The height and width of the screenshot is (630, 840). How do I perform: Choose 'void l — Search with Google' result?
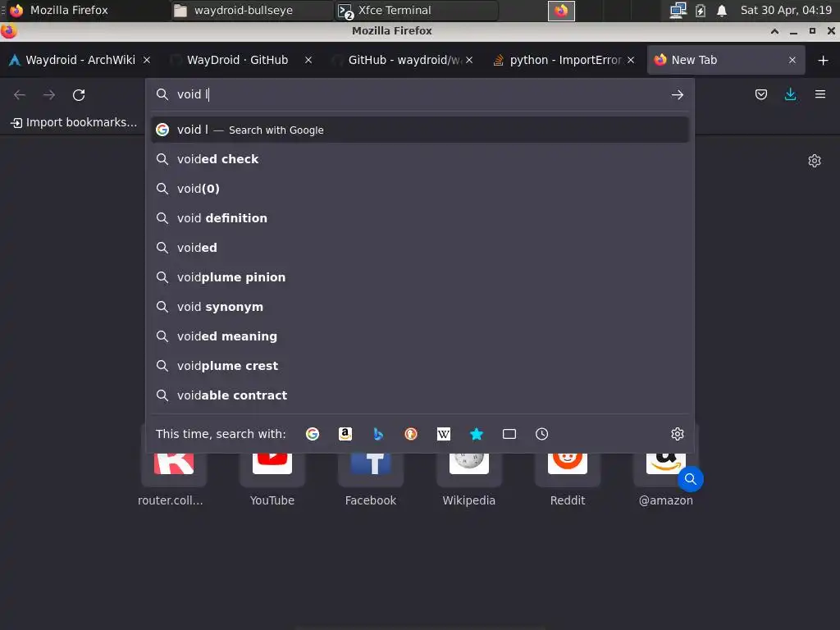pos(420,130)
